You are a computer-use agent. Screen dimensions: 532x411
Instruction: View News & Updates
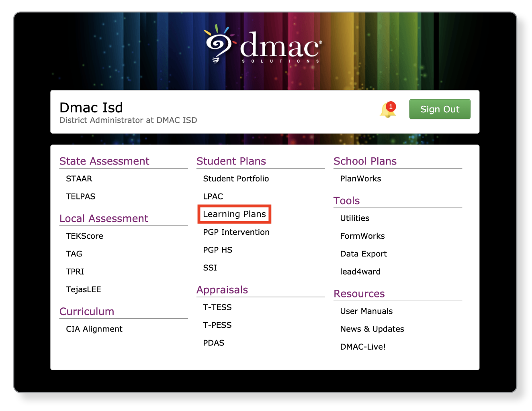click(372, 329)
